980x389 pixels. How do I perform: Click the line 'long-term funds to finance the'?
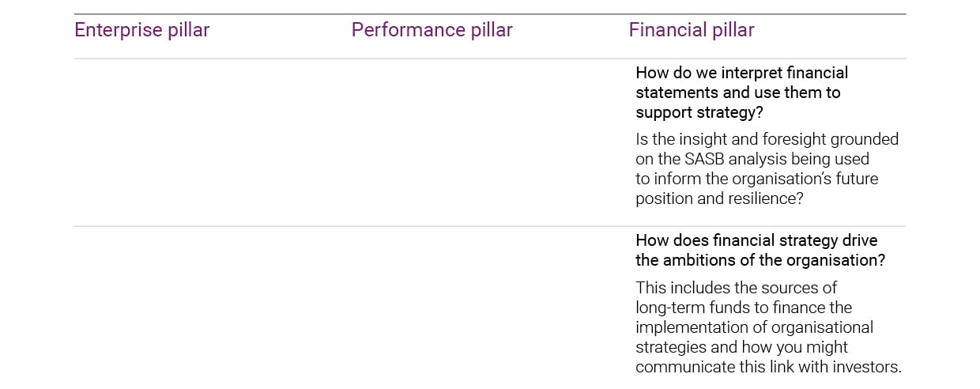pos(743,307)
